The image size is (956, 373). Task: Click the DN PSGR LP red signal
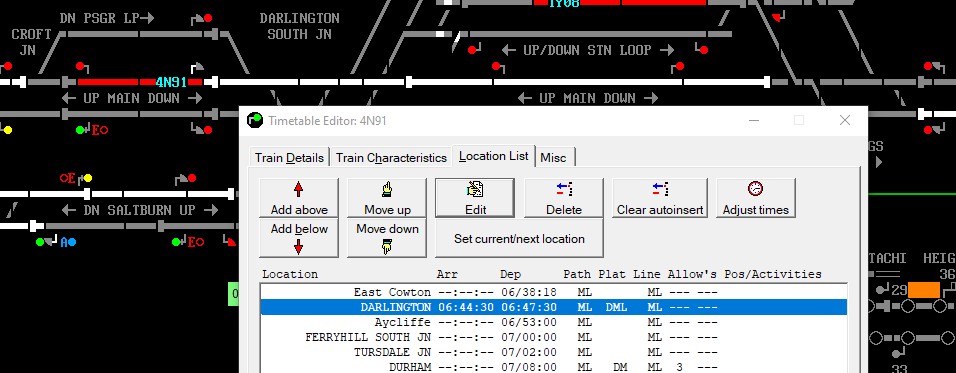pos(208,18)
